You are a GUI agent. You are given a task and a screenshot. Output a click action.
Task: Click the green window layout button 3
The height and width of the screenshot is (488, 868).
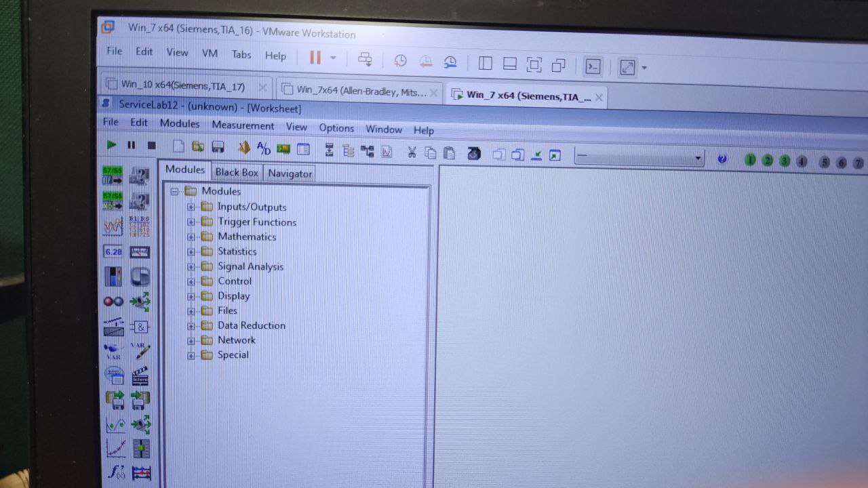click(x=785, y=161)
